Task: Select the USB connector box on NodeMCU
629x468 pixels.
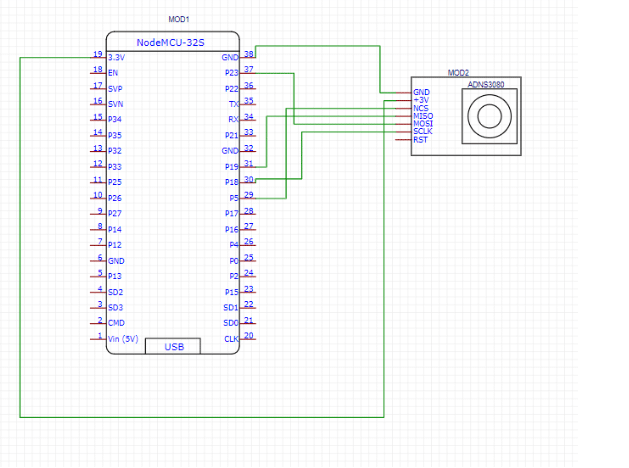Action: coord(172,346)
